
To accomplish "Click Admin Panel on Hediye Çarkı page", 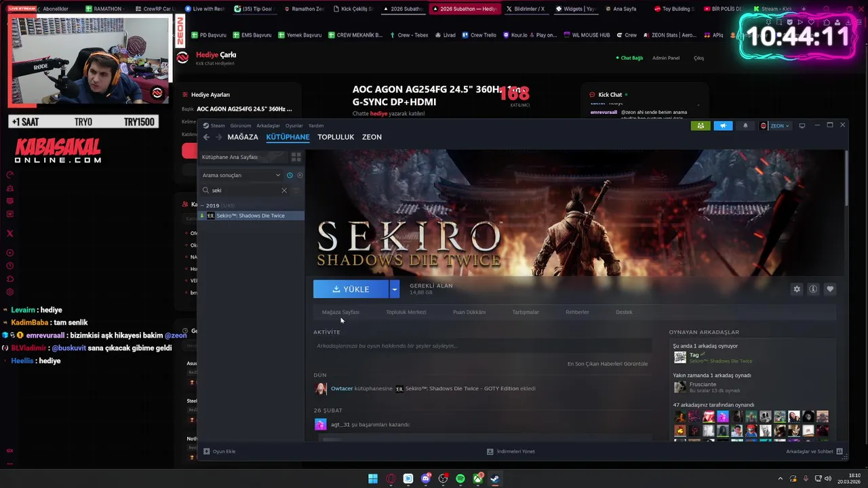I will click(x=666, y=58).
